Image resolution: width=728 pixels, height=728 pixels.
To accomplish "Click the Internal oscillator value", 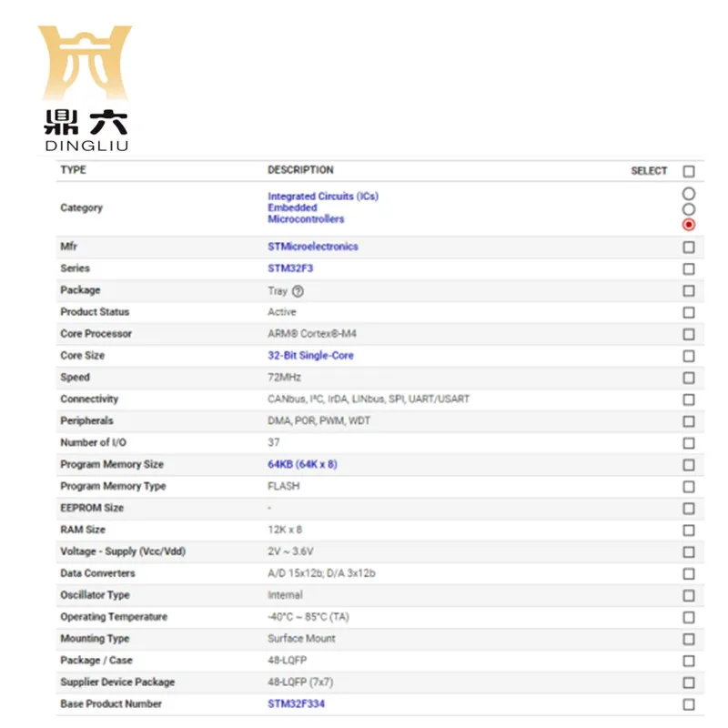I will 285,595.
